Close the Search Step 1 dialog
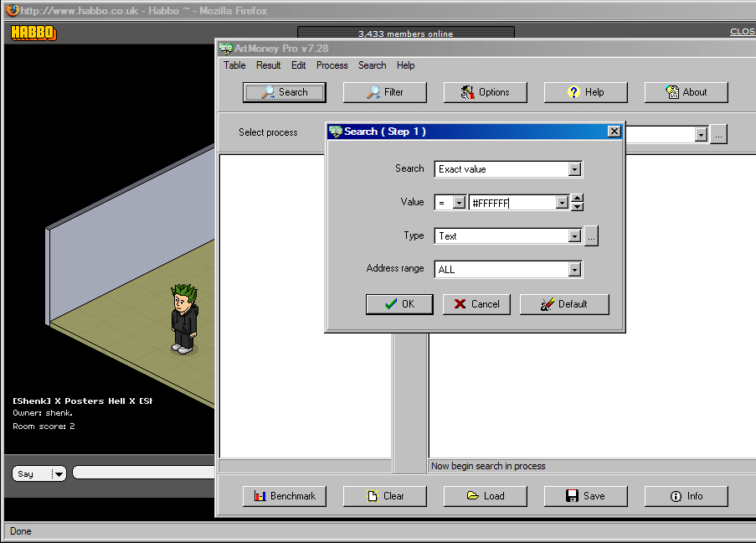The width and height of the screenshot is (756, 543). coord(614,132)
